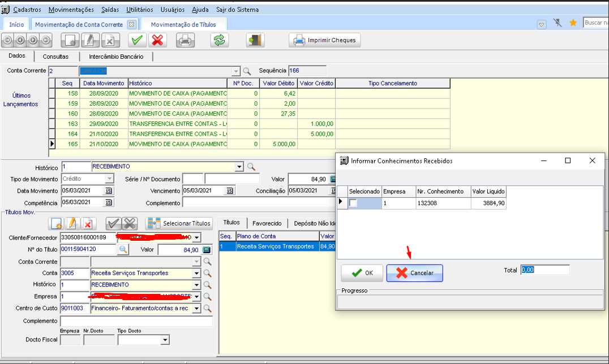Screen dimensions: 609x364
Task: Expand the Tipo Docto dropdown
Action: [x=165, y=340]
